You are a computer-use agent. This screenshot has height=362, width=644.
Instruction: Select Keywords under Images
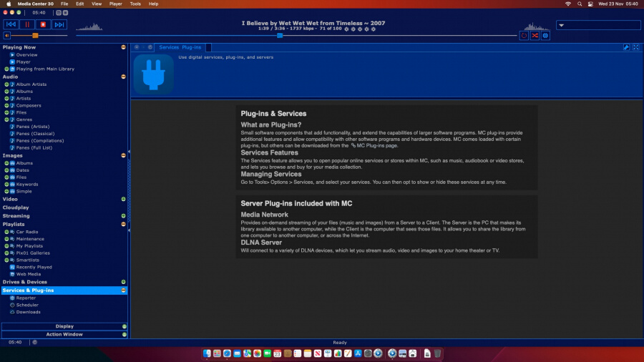(27, 185)
